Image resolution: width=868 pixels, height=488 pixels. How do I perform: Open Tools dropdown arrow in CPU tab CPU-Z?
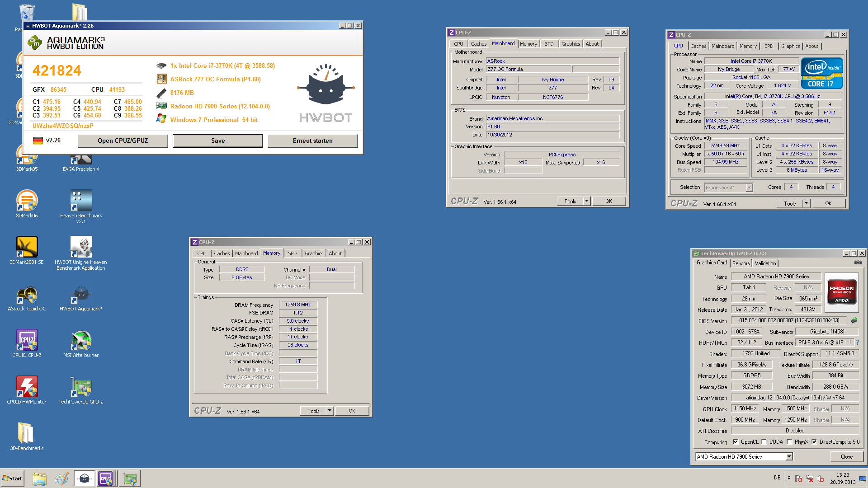(806, 203)
